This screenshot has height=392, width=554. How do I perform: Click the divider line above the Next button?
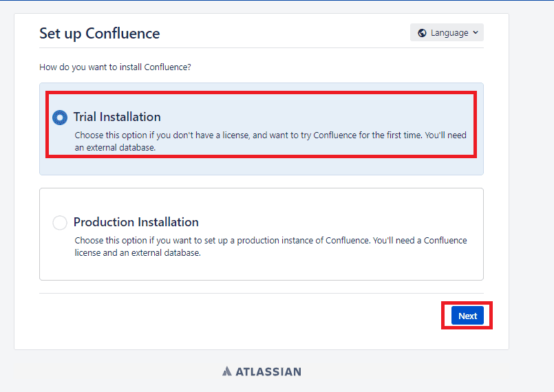262,294
